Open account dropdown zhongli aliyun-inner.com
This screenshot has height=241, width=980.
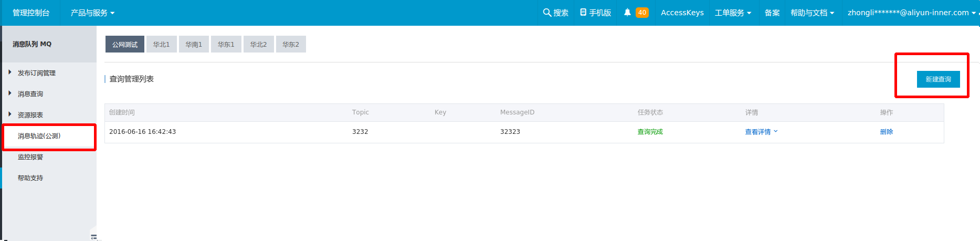(x=912, y=13)
